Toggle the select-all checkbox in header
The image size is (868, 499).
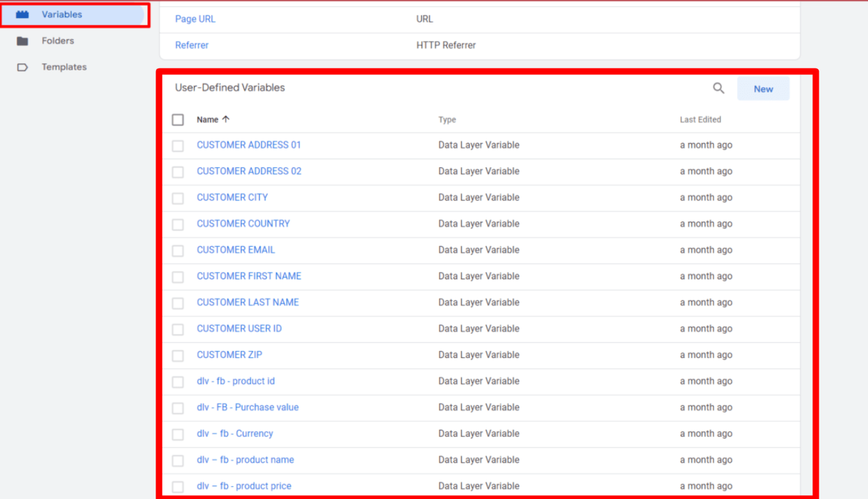[178, 120]
